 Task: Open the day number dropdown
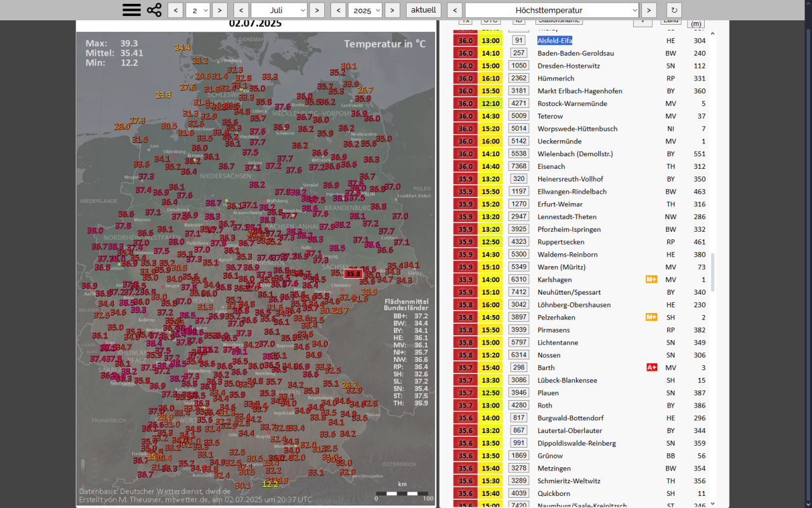(x=198, y=10)
